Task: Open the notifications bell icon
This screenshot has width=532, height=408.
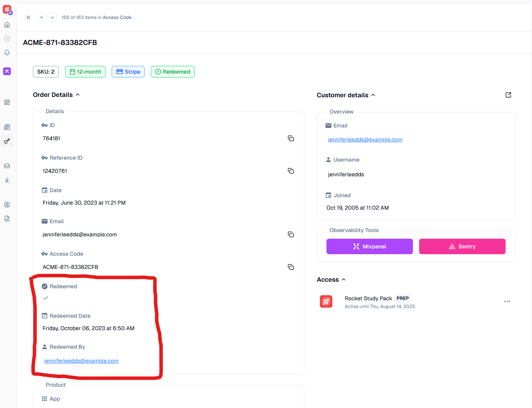Action: point(7,53)
